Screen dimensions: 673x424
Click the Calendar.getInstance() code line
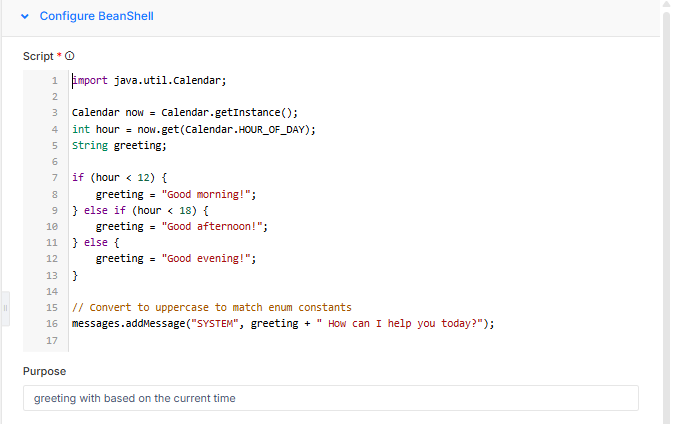click(185, 113)
